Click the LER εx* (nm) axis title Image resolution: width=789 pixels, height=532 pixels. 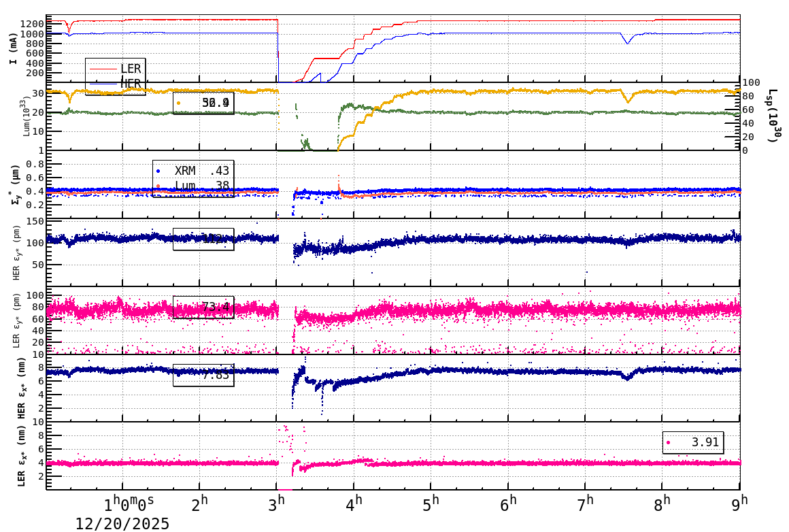click(21, 457)
